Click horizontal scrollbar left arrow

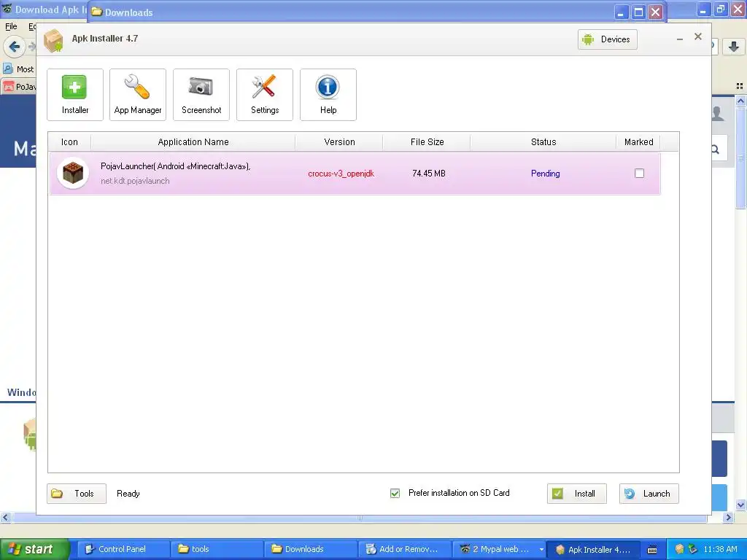6,517
